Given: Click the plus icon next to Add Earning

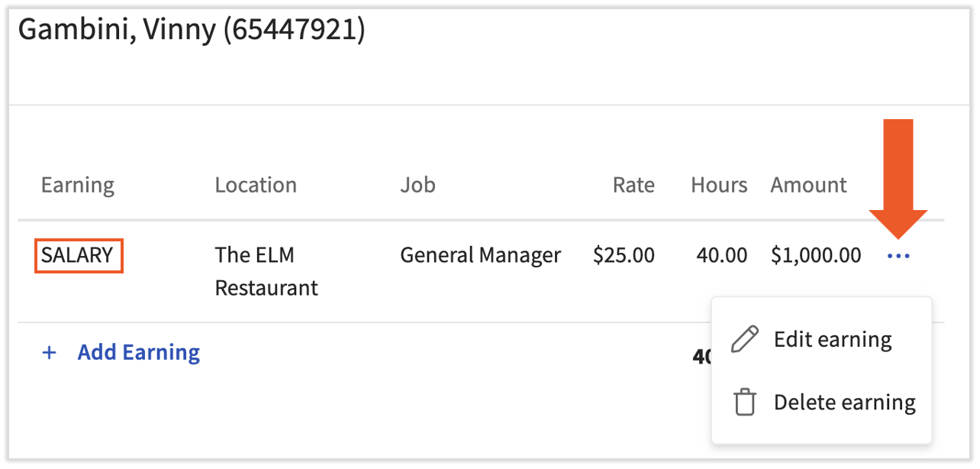Looking at the screenshot, I should pos(50,353).
